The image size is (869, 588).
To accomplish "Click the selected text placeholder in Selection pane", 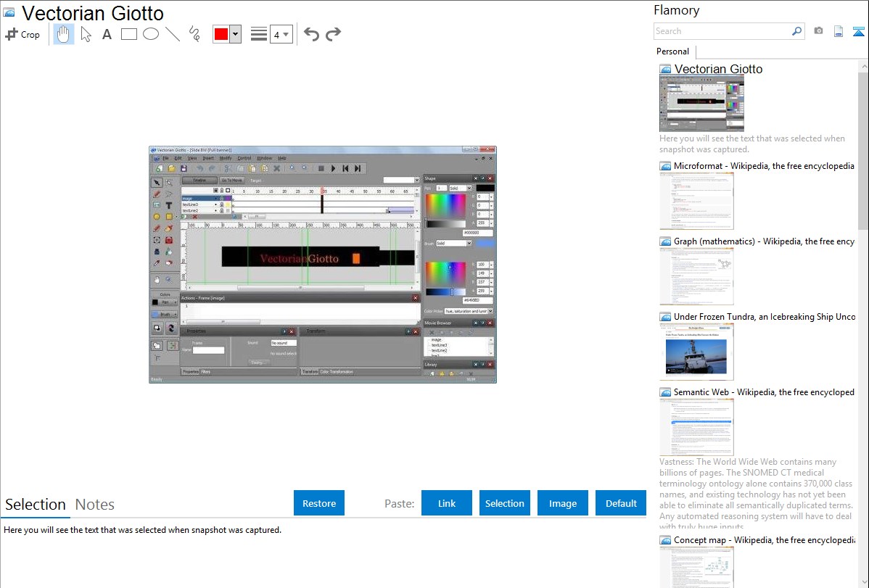I will point(142,530).
